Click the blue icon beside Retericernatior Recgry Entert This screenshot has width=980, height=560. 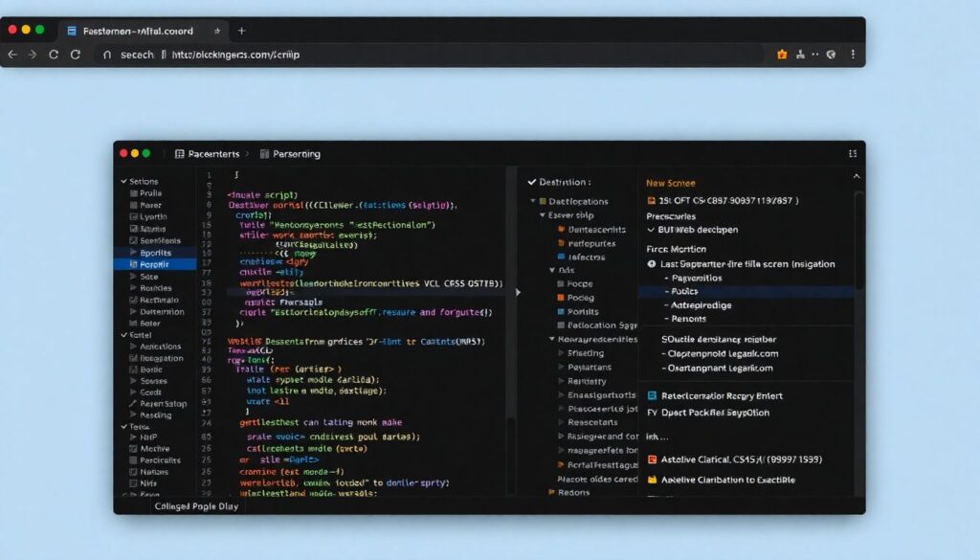tap(653, 395)
